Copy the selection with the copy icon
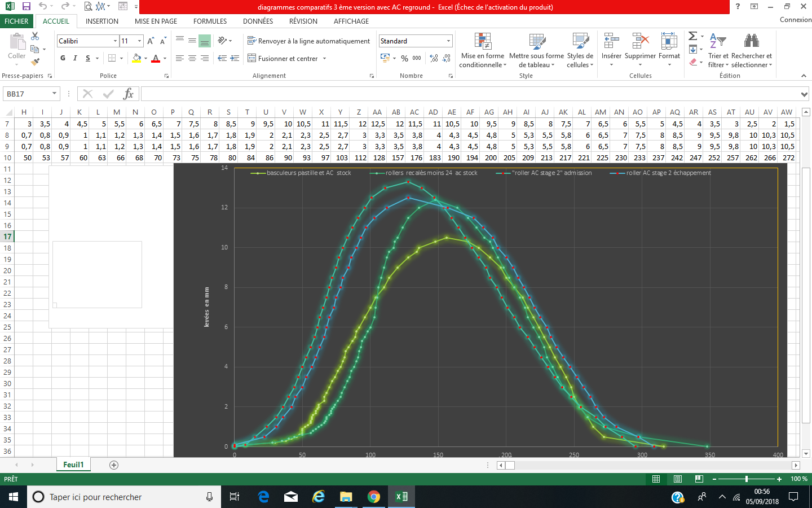 click(x=35, y=49)
